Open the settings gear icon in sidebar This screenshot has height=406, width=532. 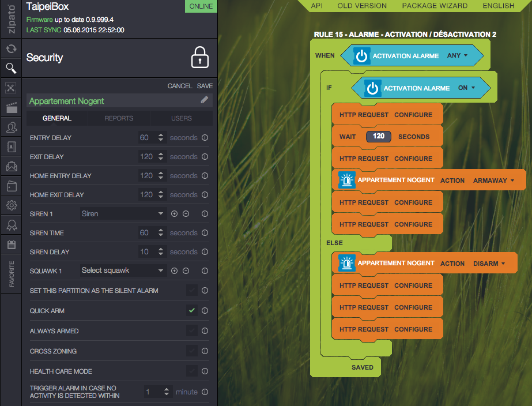[10, 205]
